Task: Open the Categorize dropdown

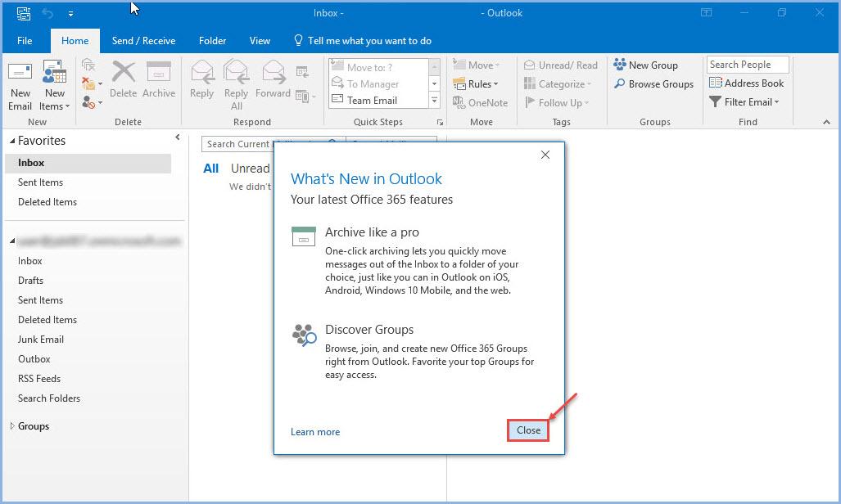Action: coord(558,83)
